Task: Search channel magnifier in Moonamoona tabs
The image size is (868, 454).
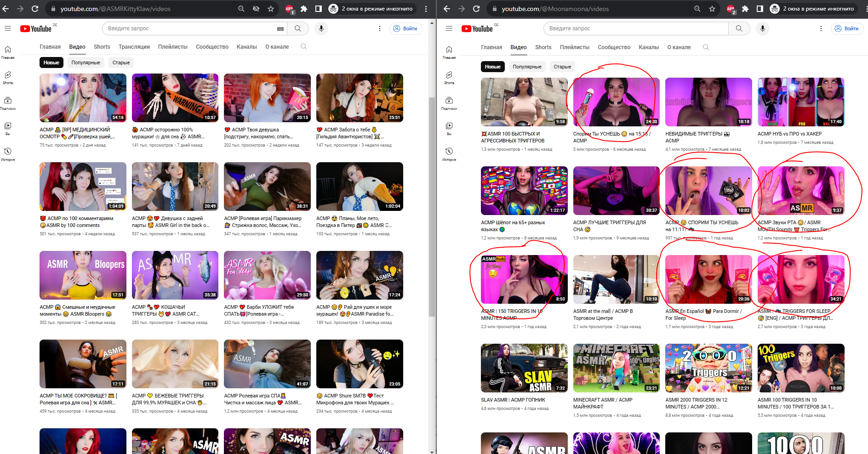Action: pos(706,47)
